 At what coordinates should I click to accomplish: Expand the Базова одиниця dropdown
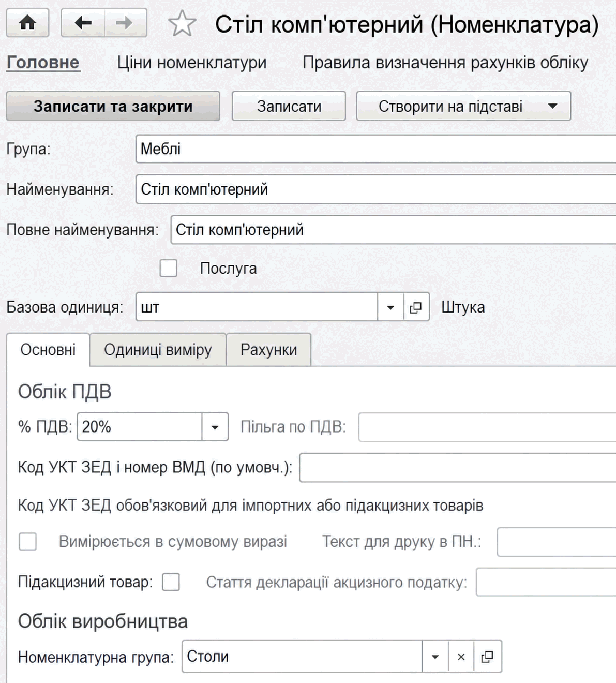390,307
